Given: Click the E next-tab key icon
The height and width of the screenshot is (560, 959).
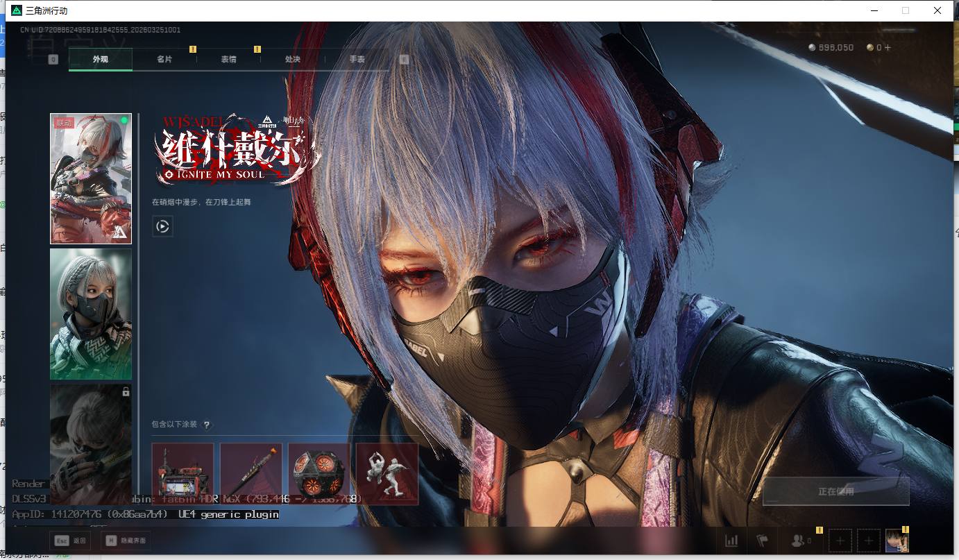Looking at the screenshot, I should coord(404,60).
